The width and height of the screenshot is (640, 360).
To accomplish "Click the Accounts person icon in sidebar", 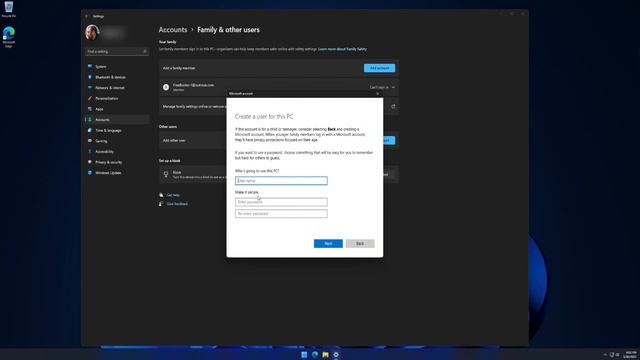I will pyautogui.click(x=90, y=119).
